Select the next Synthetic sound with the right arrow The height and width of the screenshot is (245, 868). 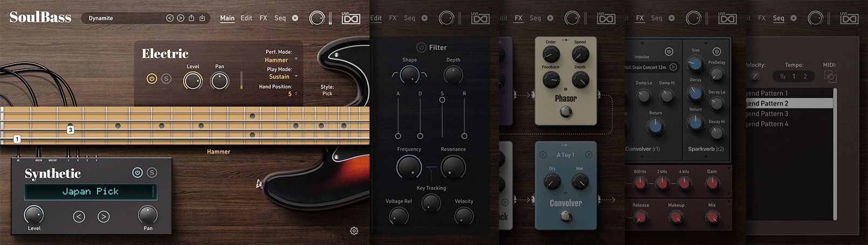(104, 216)
